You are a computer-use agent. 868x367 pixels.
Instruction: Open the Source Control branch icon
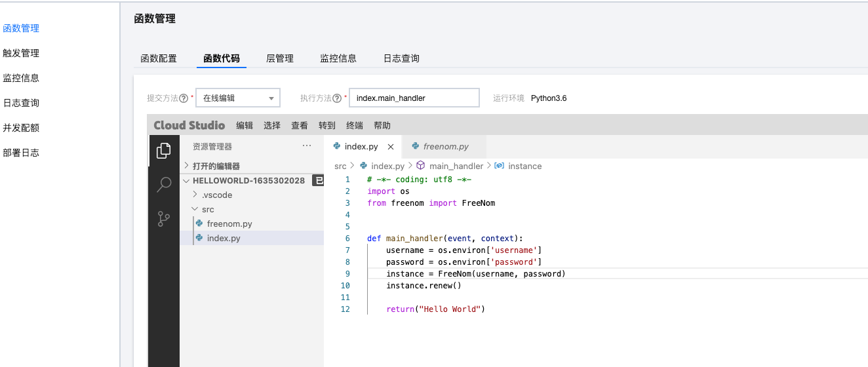click(x=164, y=219)
